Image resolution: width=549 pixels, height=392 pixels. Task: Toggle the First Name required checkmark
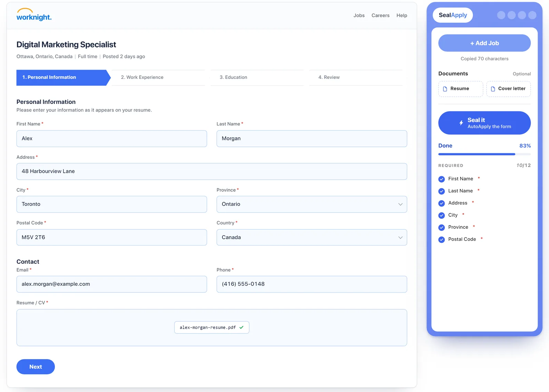point(442,179)
